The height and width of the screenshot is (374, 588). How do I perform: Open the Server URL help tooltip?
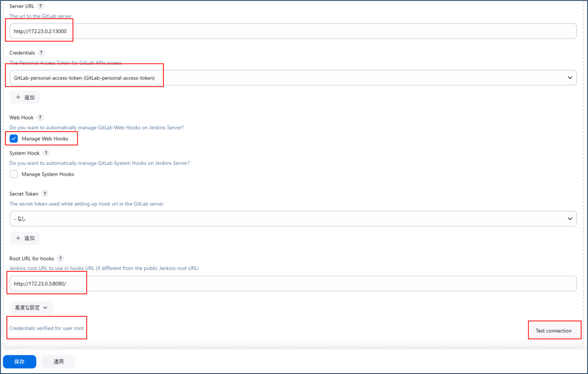click(x=40, y=6)
